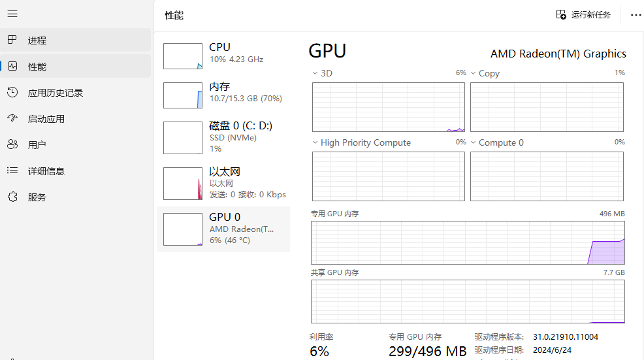
Task: Click the 驱动程序日期 label
Action: pyautogui.click(x=499, y=350)
